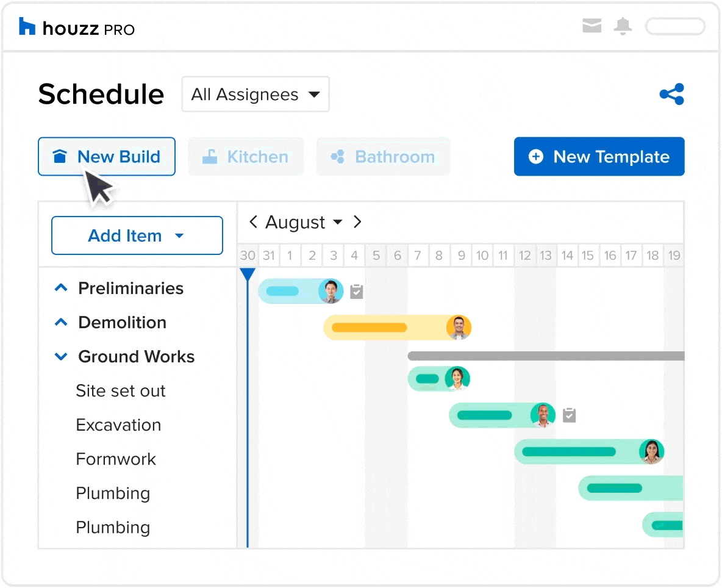
Task: Open the All Assignees dropdown
Action: (x=256, y=95)
